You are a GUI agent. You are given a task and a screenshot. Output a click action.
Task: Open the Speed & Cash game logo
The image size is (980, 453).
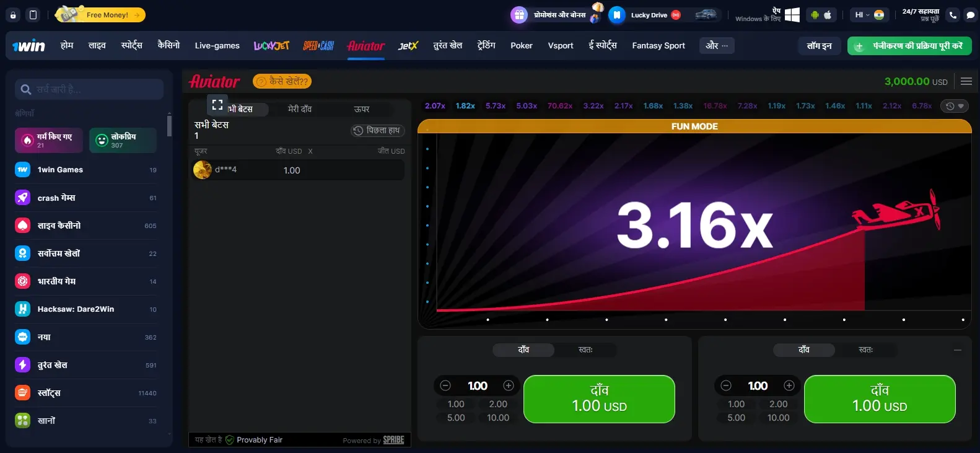pyautogui.click(x=318, y=45)
